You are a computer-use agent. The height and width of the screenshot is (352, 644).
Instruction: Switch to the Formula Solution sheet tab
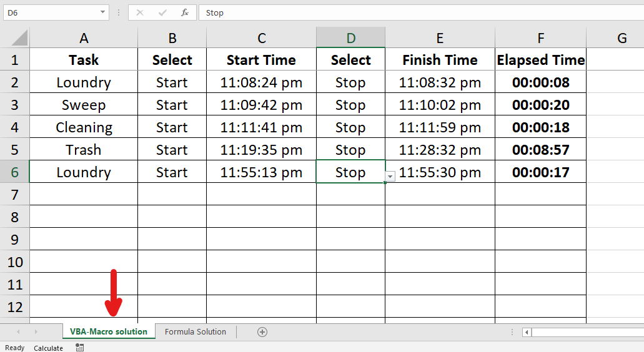click(196, 332)
